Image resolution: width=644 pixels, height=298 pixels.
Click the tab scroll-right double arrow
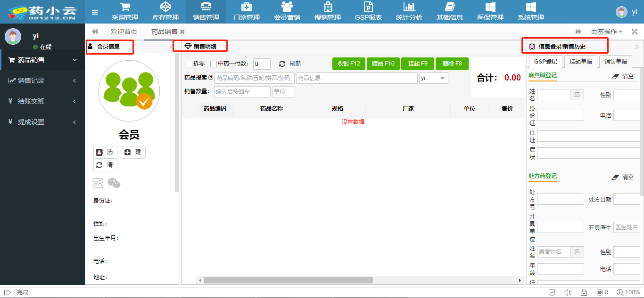[x=578, y=32]
